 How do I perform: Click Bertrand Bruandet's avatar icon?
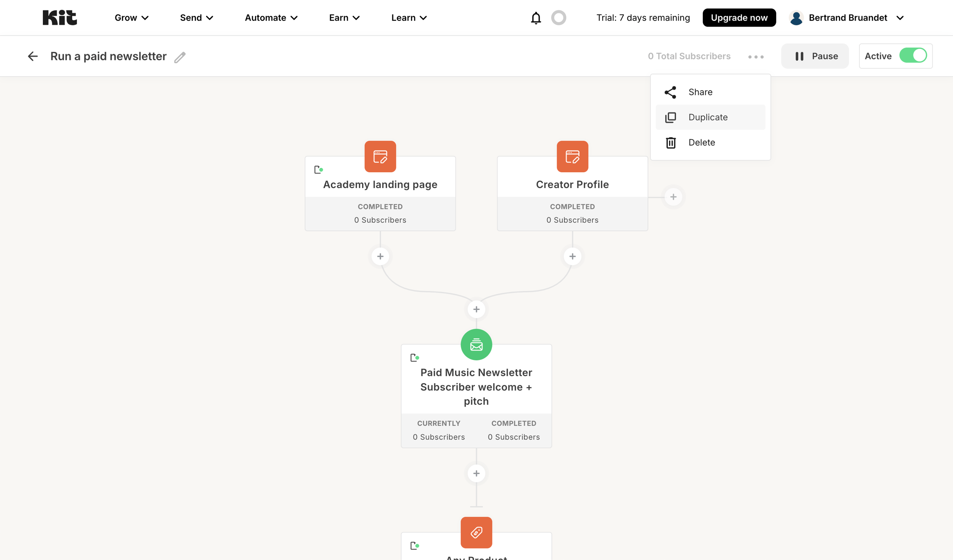[796, 18]
